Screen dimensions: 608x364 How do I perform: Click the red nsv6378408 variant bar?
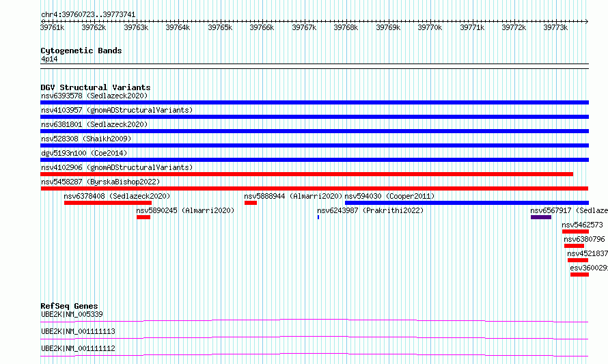(108, 203)
